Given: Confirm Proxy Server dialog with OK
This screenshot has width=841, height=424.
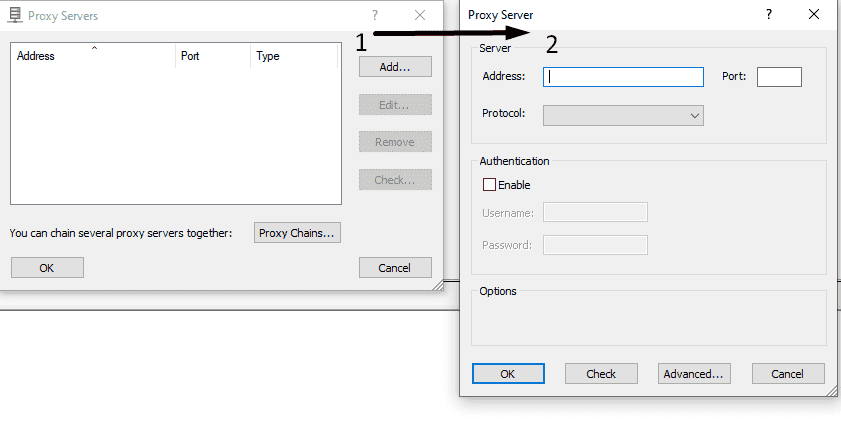Looking at the screenshot, I should coord(507,374).
